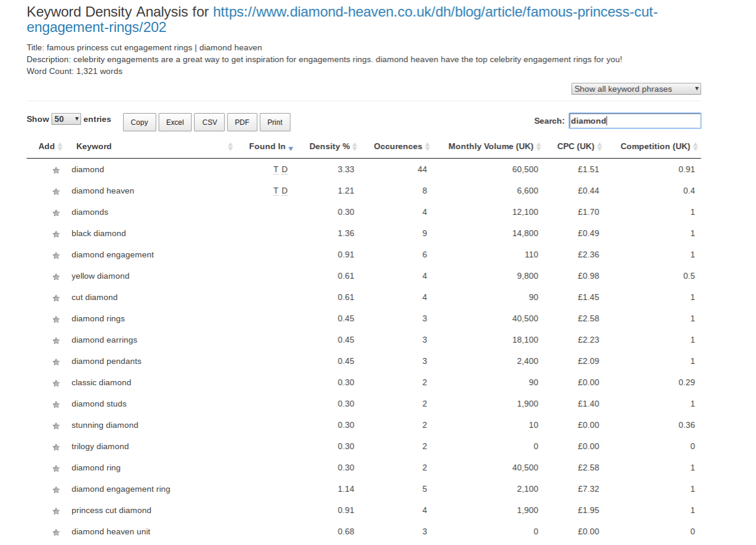
Task: Click 'princess cut diamond' keyword text
Action: (x=111, y=510)
